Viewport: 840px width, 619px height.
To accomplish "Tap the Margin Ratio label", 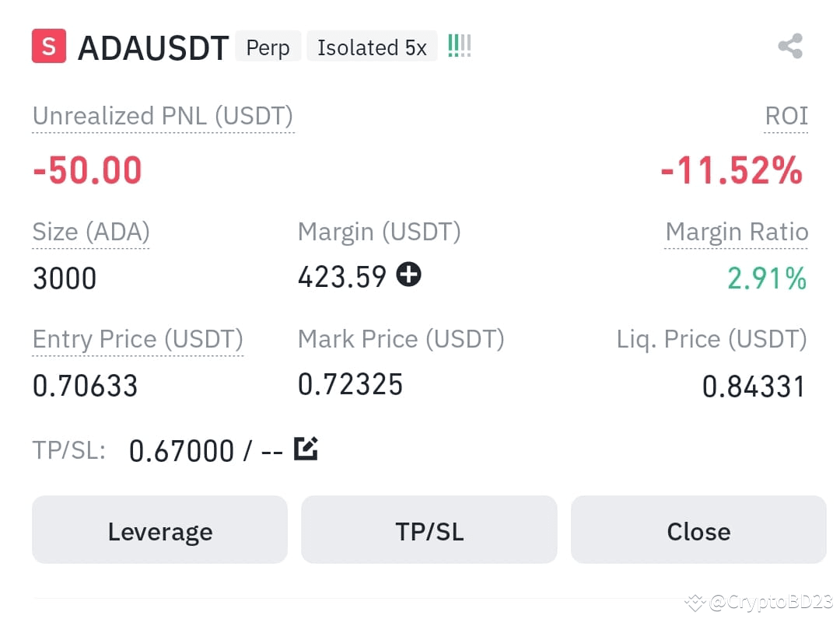I will (737, 233).
